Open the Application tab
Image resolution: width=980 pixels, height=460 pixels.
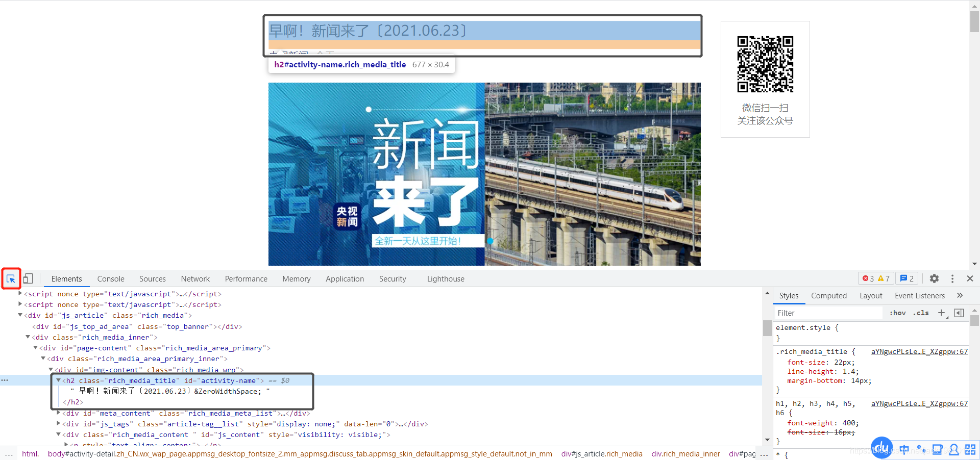tap(345, 279)
